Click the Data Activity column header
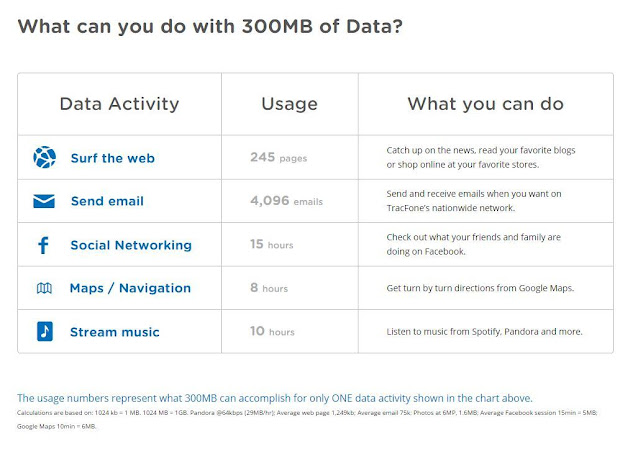The image size is (638, 449). tap(119, 104)
